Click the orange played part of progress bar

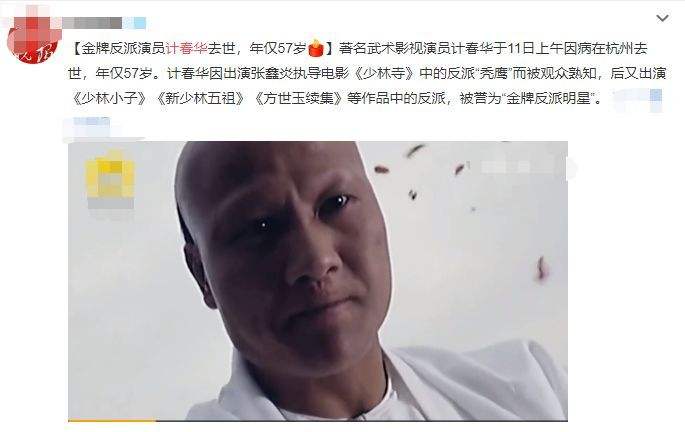112,420
